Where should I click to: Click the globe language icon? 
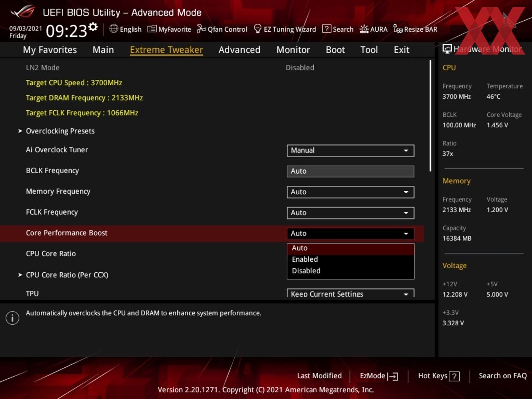coord(113,29)
